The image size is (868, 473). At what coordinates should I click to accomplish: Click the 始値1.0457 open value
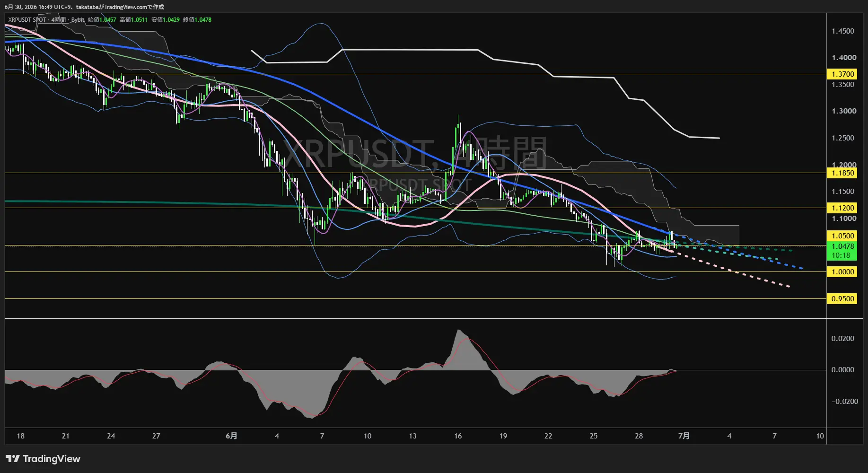click(x=102, y=20)
